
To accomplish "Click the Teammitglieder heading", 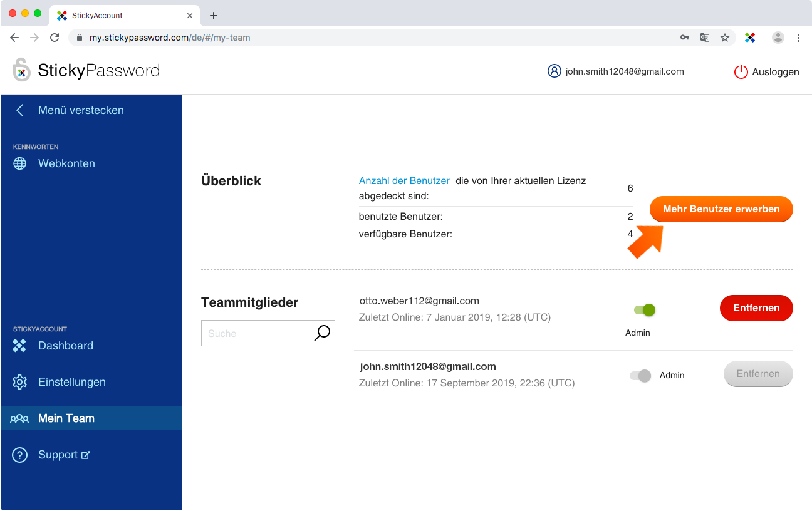I will click(x=249, y=302).
